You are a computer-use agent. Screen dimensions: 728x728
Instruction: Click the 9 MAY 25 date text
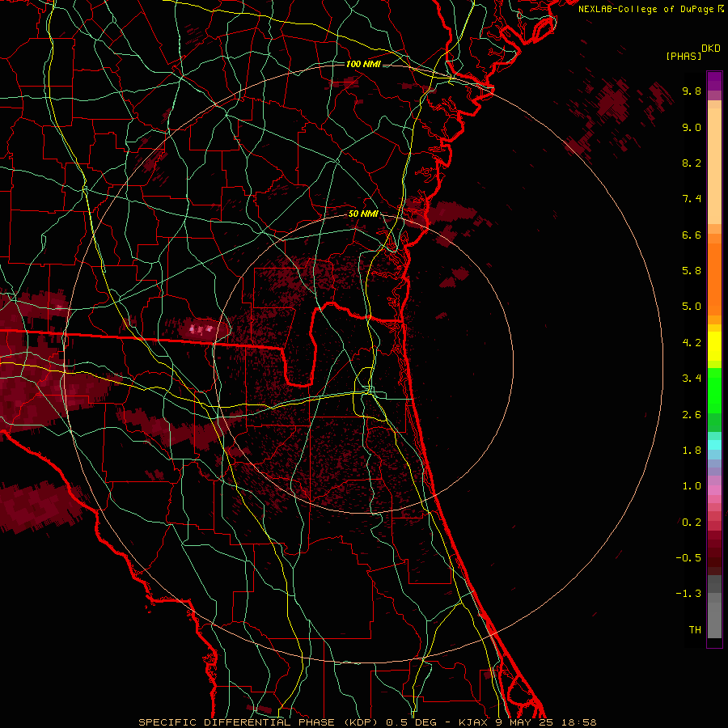[x=523, y=722]
